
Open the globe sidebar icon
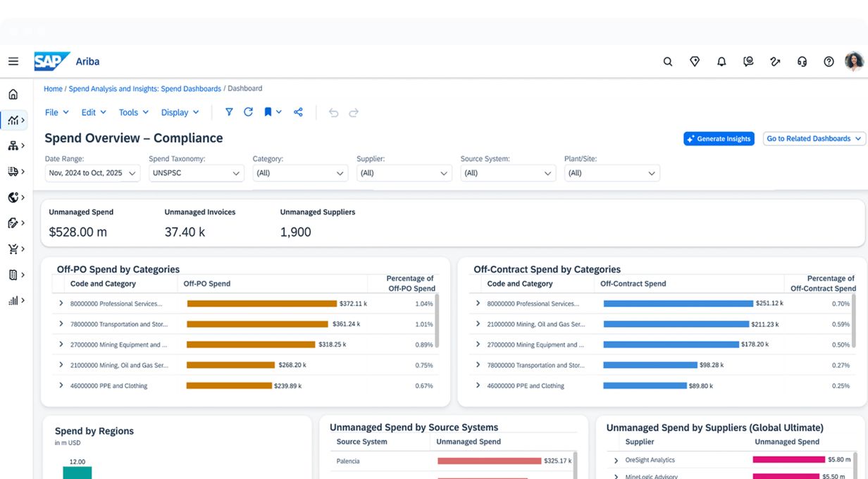click(13, 197)
